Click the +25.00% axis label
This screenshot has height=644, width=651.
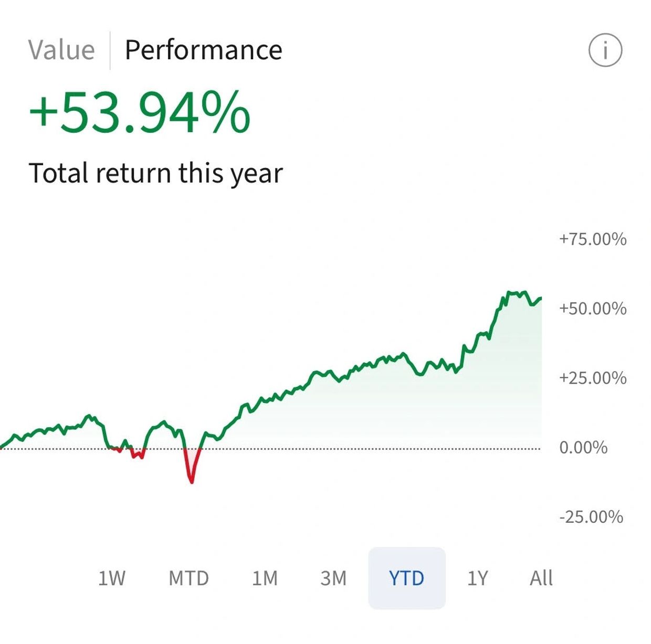593,378
